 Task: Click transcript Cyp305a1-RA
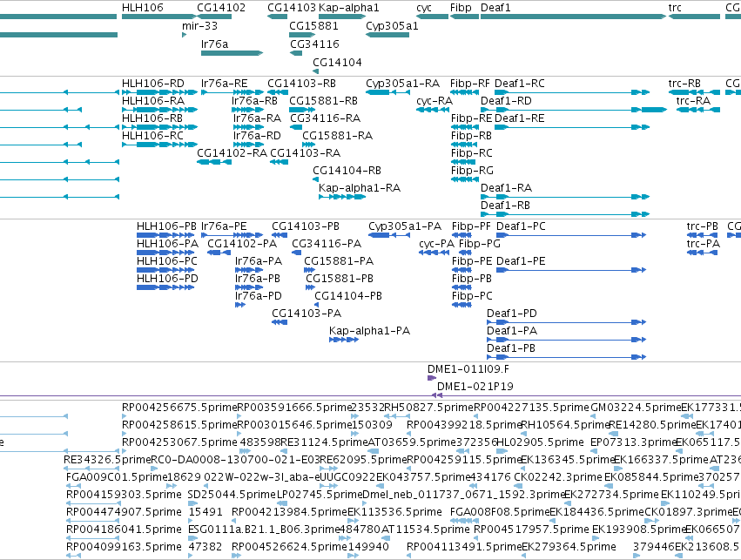tap(387, 92)
